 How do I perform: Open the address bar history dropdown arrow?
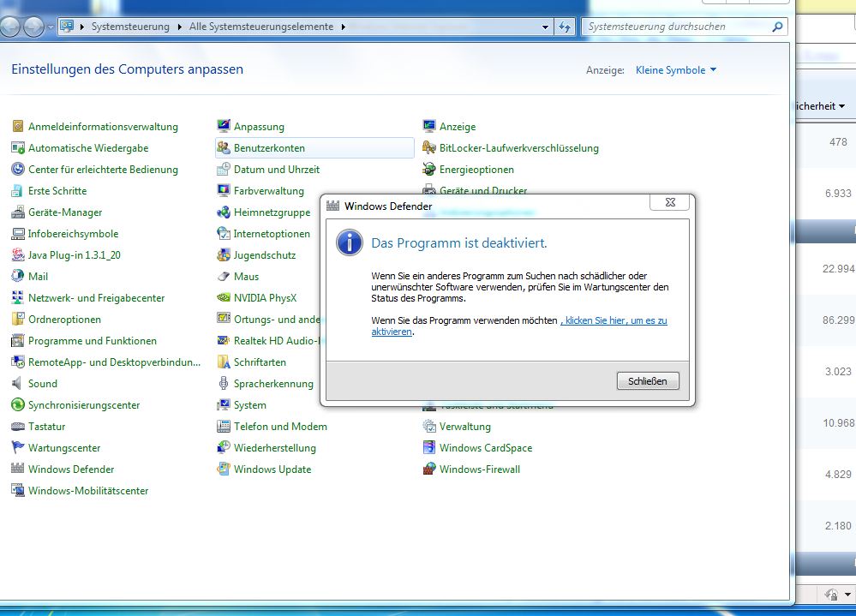(546, 27)
